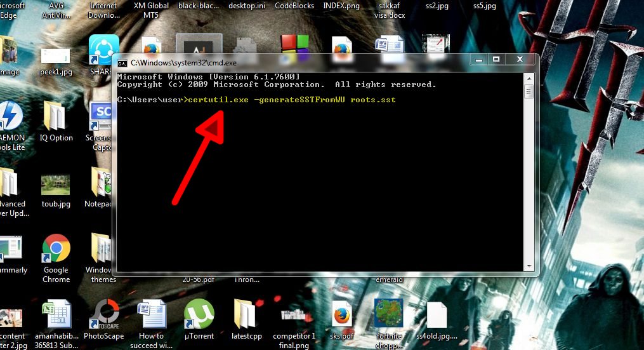
Task: Open the latestcpp folder
Action: click(x=246, y=314)
